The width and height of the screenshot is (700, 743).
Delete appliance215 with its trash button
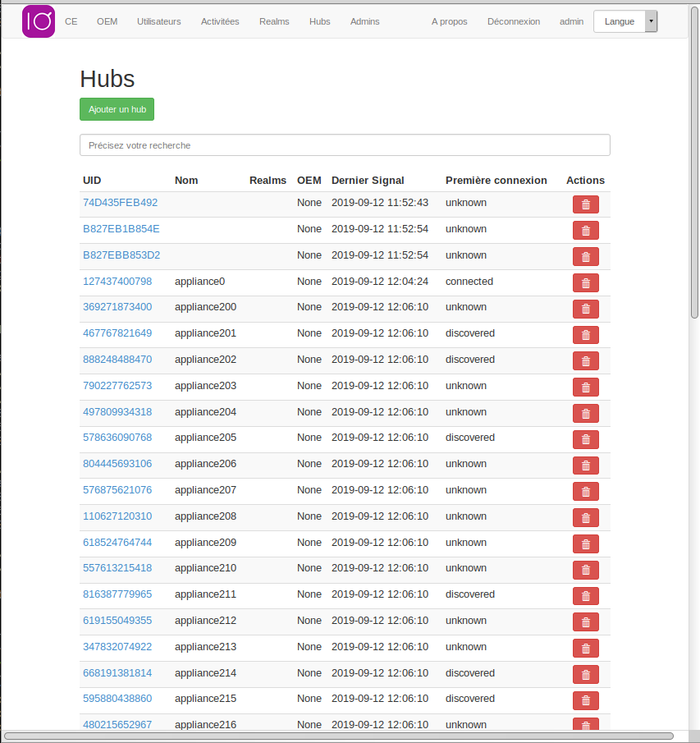point(585,700)
